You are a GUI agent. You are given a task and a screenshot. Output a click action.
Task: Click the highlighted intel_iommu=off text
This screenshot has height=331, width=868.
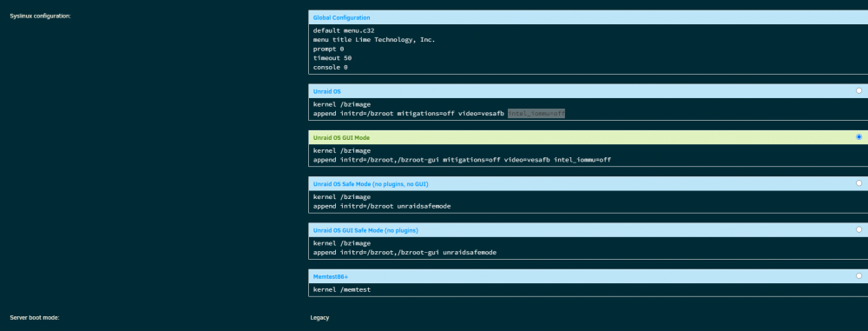tap(536, 113)
